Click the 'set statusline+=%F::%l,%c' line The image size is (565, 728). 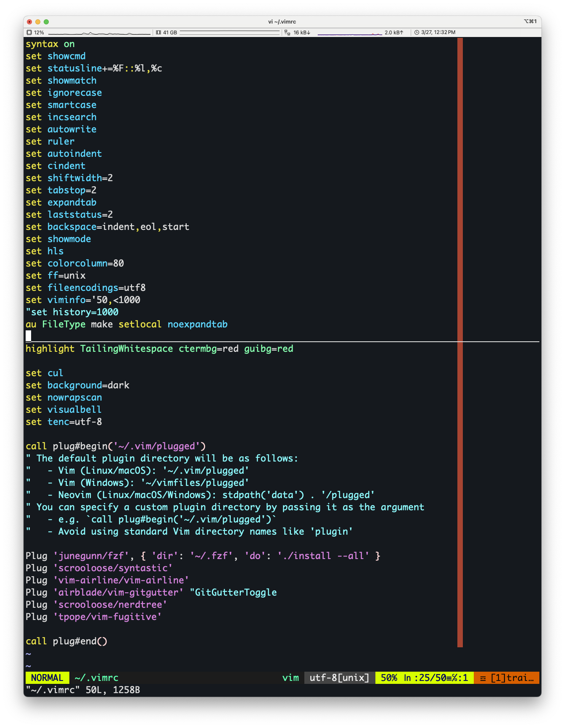[x=94, y=69]
